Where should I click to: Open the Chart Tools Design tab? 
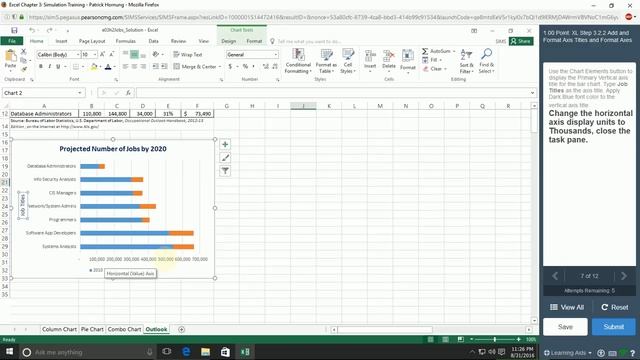click(x=229, y=41)
